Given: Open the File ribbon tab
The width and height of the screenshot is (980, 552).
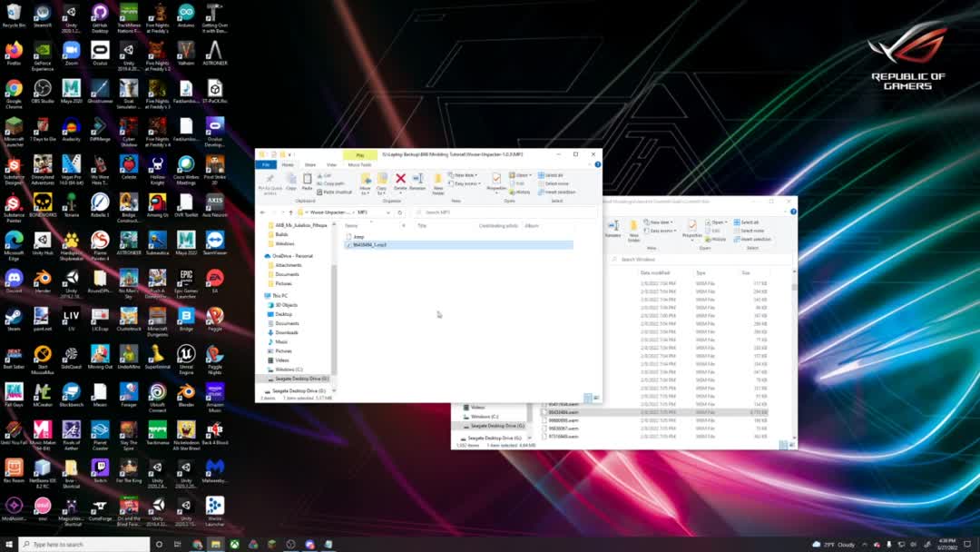Looking at the screenshot, I should coord(266,164).
